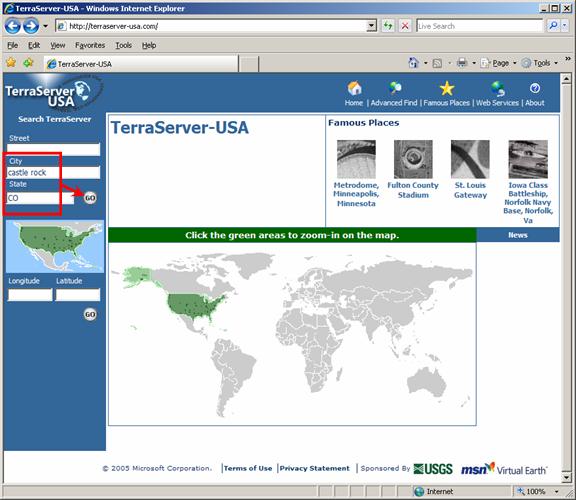Click GO button next to State field

coord(90,198)
